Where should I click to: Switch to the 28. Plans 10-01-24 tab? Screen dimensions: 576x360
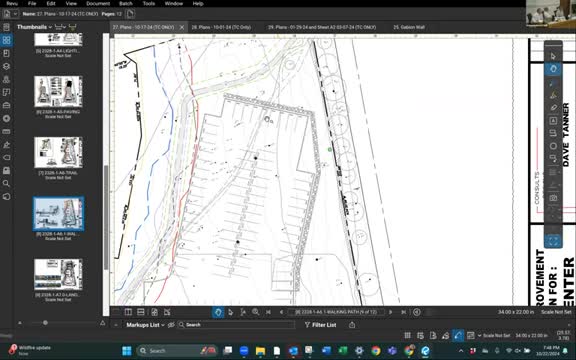pos(221,27)
